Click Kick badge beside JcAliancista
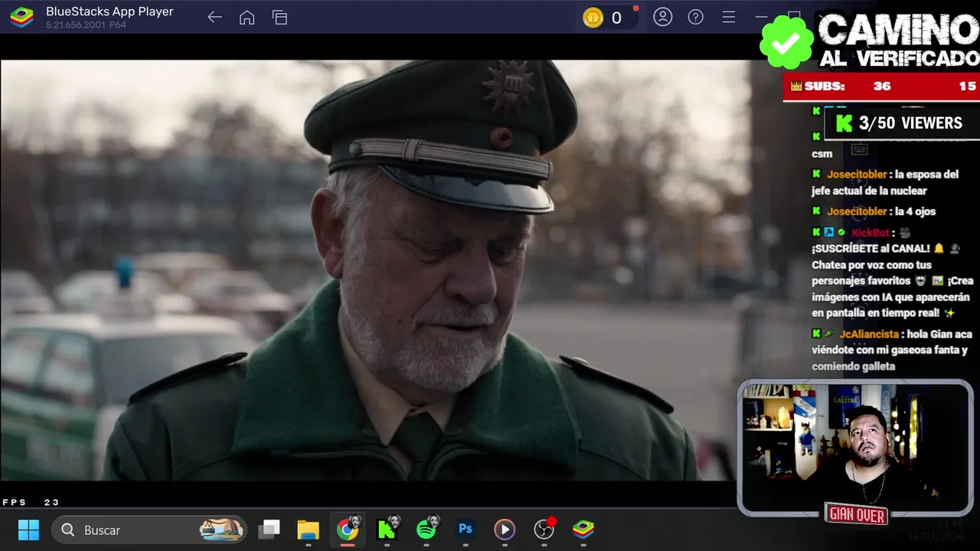 816,334
